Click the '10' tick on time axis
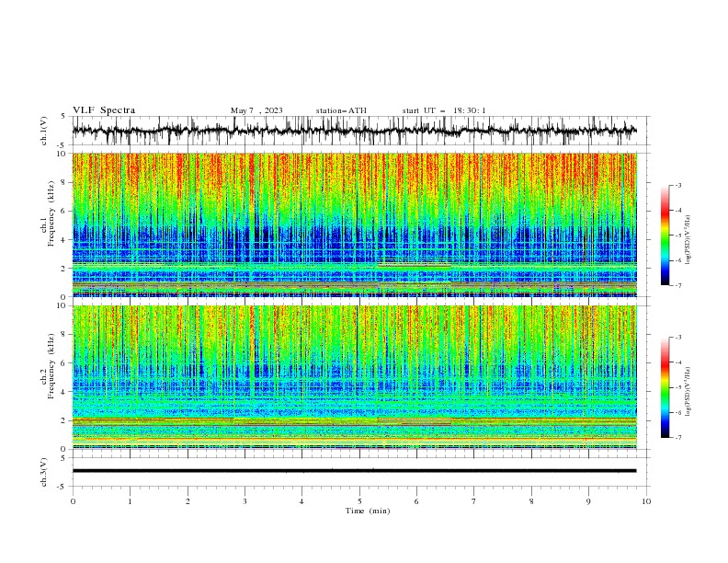 pos(646,501)
